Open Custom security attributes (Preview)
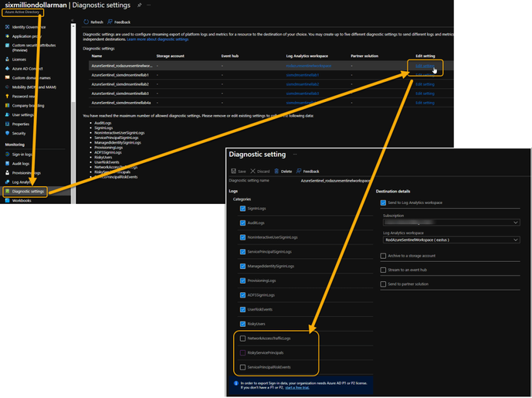The height and width of the screenshot is (398, 532). pyautogui.click(x=31, y=48)
